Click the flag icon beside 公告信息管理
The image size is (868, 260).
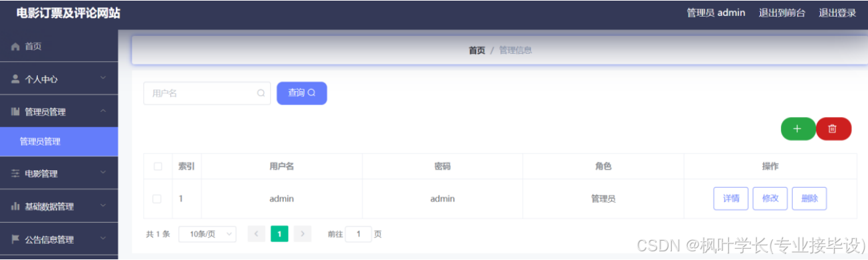pyautogui.click(x=15, y=239)
